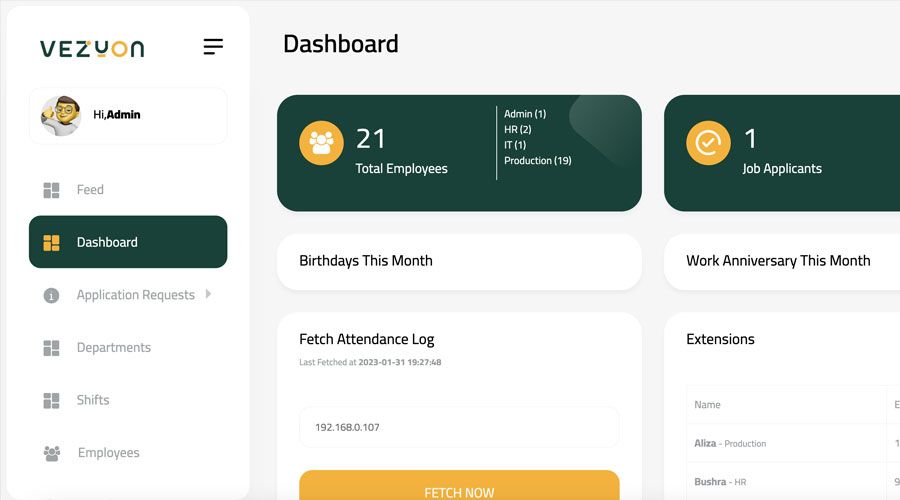This screenshot has height=500, width=900.
Task: Click the Dashboard icon in sidebar
Action: click(x=52, y=243)
